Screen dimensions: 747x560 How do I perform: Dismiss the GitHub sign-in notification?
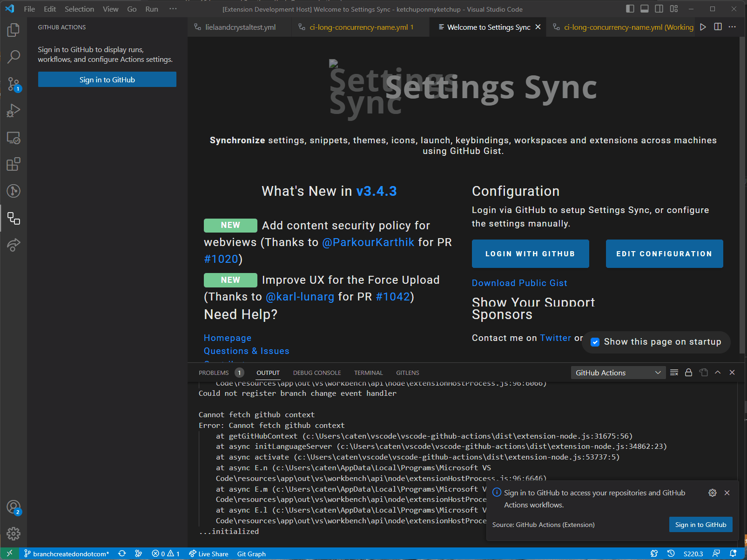coord(727,493)
